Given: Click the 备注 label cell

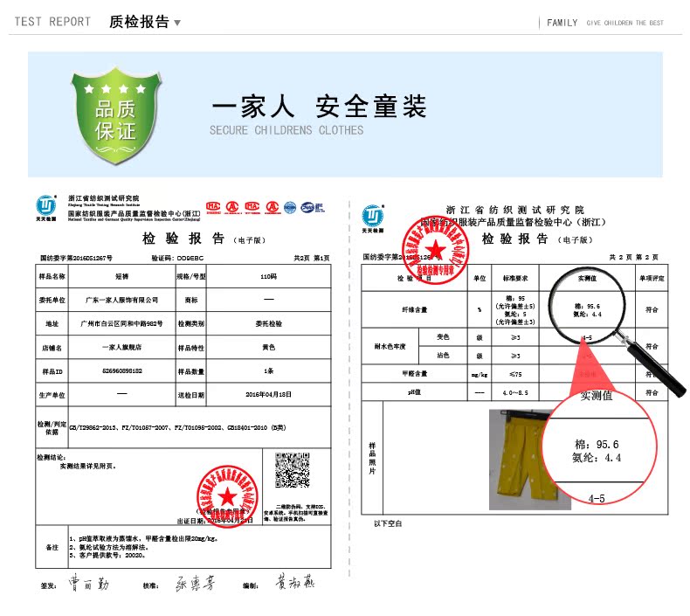Looking at the screenshot, I should tap(52, 547).
